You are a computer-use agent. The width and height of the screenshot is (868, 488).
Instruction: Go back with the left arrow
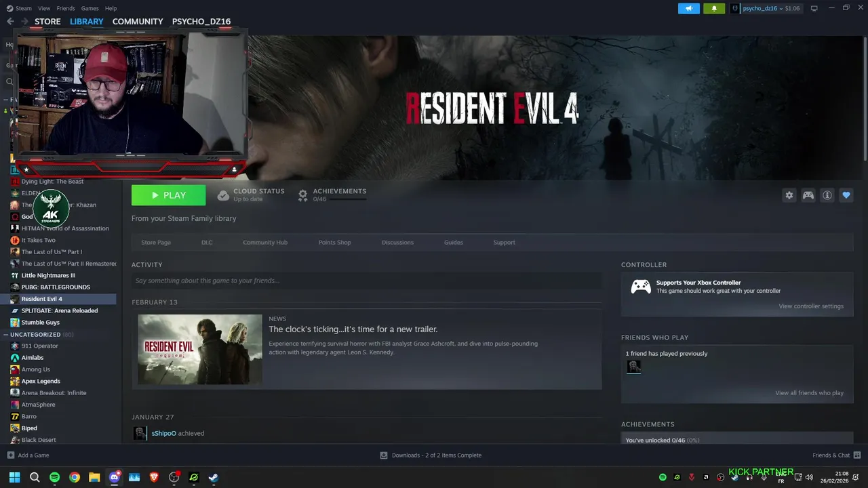(10, 21)
